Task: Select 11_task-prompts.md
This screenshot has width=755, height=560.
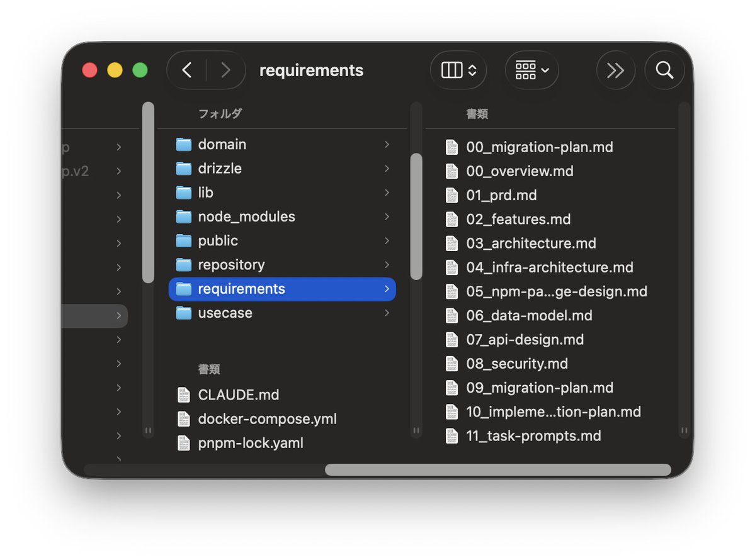Action: tap(550, 435)
